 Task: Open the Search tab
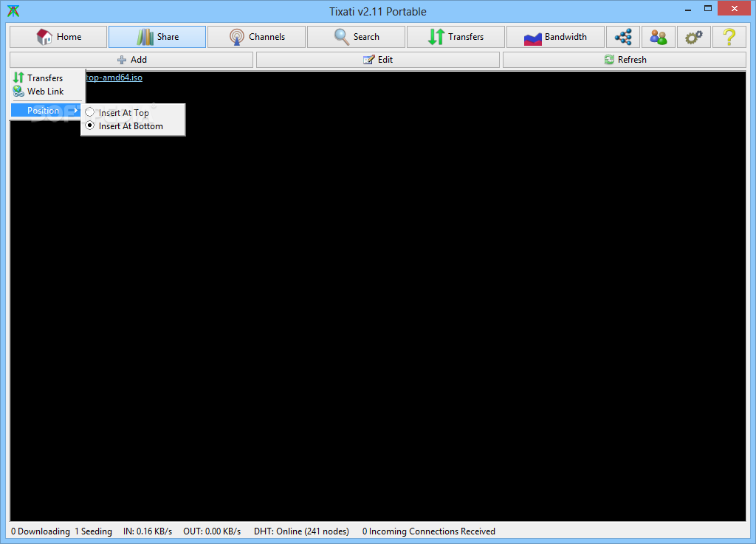(356, 37)
